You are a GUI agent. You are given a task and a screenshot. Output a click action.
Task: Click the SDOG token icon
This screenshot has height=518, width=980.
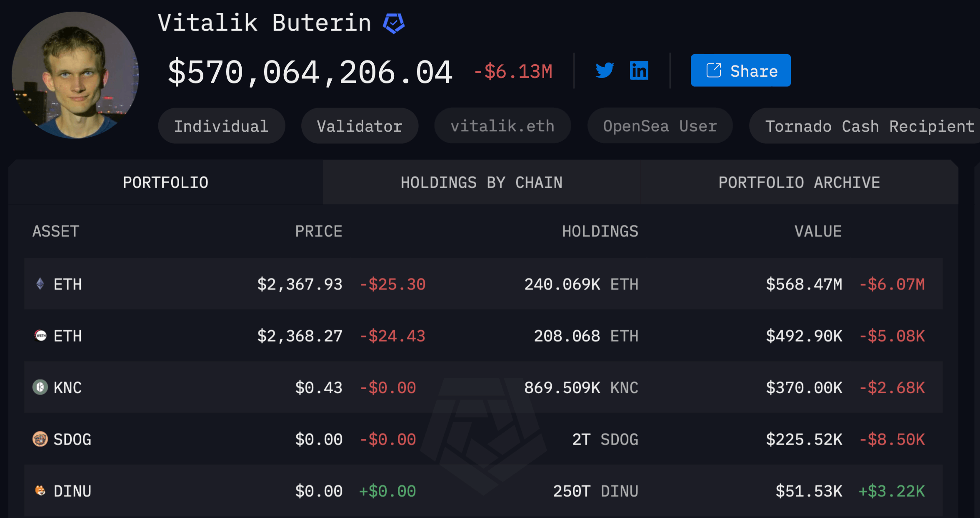pyautogui.click(x=40, y=439)
